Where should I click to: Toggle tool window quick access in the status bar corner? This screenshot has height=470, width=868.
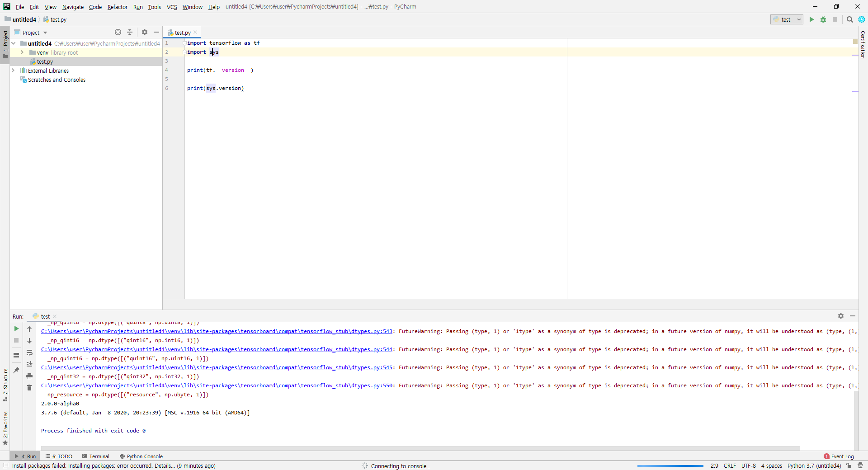[x=5, y=465]
